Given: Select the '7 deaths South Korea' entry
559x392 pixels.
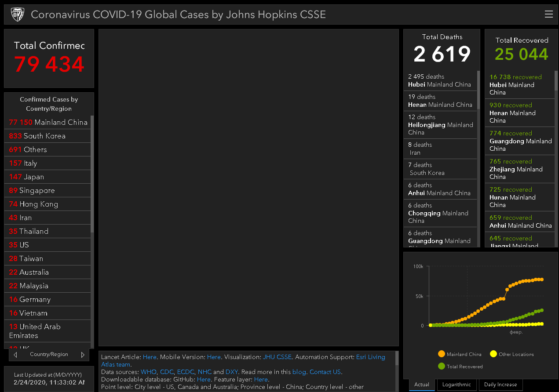Looking at the screenshot, I should [x=440, y=169].
